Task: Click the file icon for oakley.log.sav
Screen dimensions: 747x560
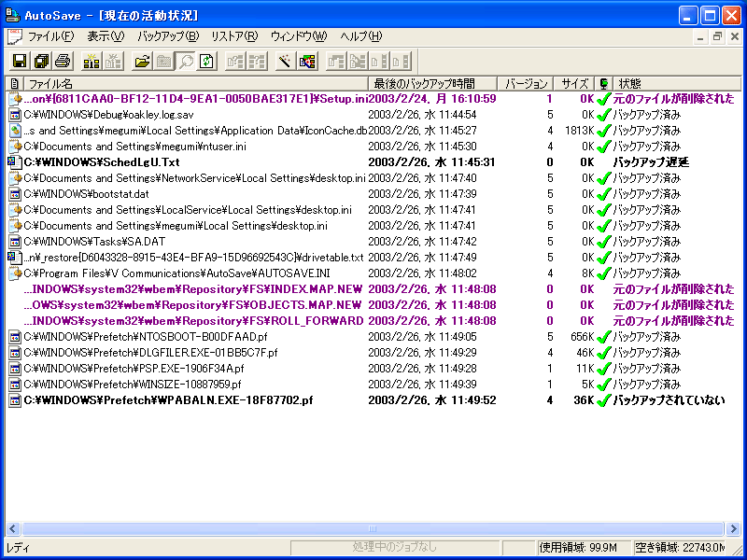Action: (15, 115)
